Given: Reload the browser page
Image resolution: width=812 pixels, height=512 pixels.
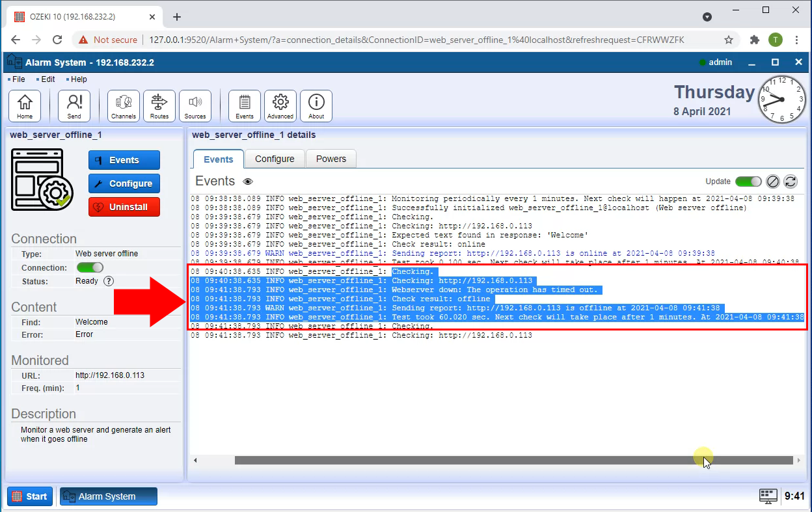Looking at the screenshot, I should pos(57,40).
